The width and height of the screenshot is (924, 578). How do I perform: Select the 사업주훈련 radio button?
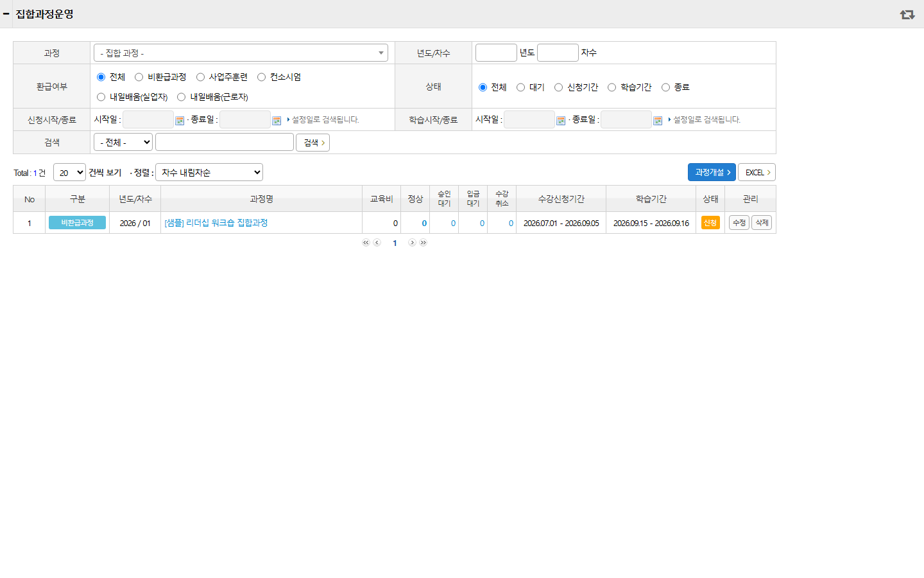pyautogui.click(x=200, y=77)
